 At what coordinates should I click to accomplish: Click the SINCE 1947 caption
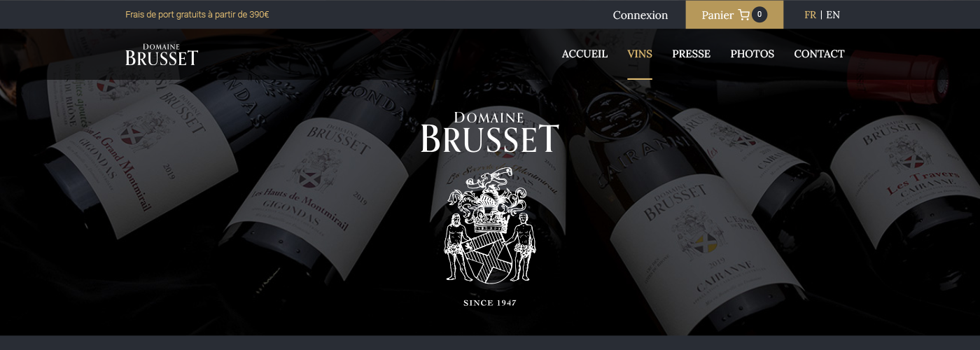(490, 303)
